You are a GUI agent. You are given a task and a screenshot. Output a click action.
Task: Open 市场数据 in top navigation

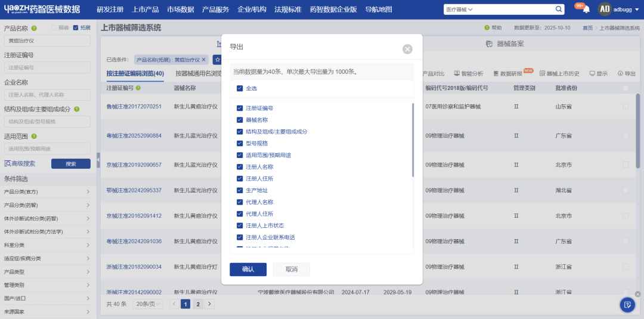coord(181,10)
